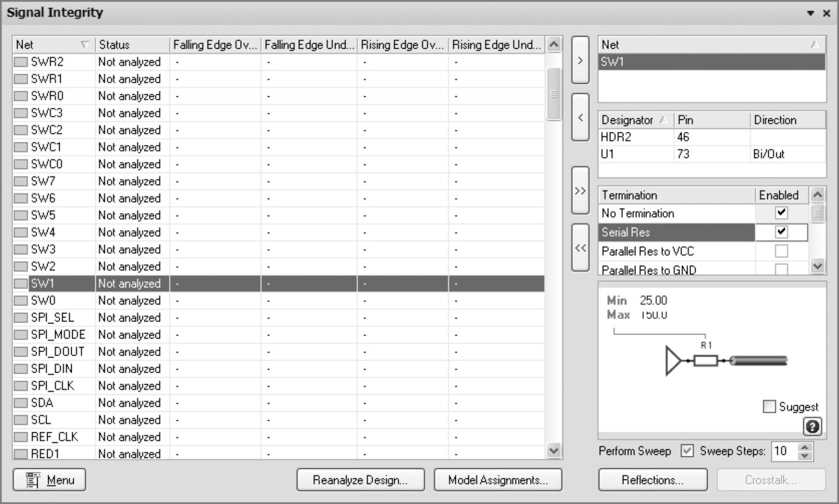Click the Reanalyze Design button
This screenshot has height=504, width=839.
click(361, 480)
